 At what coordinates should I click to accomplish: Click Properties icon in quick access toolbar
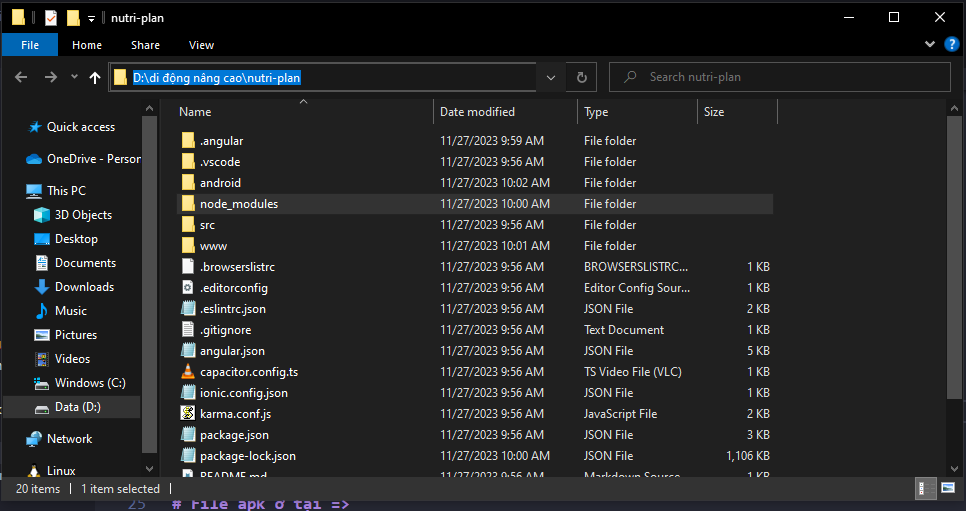tap(51, 18)
